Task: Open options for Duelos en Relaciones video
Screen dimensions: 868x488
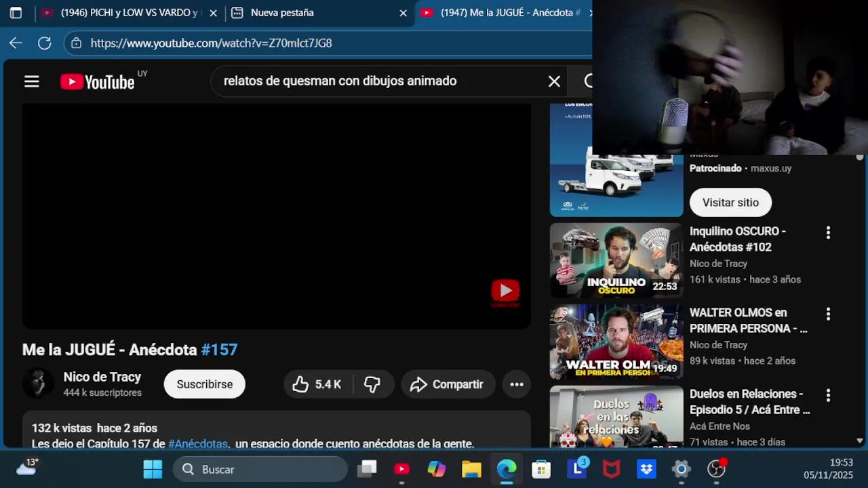Action: [828, 395]
